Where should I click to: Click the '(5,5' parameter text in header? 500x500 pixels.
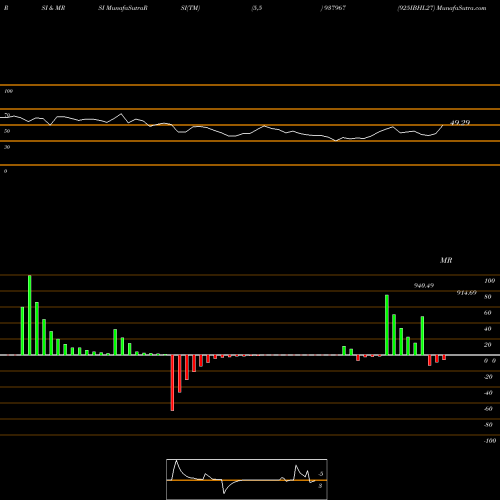pos(257,8)
